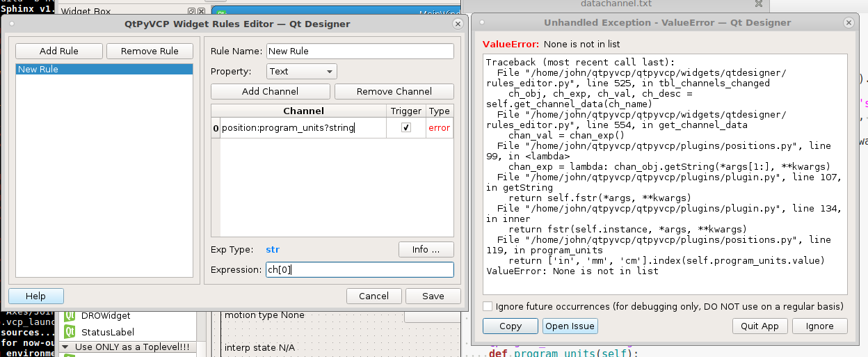Copy the exception traceback
The image size is (868, 357).
tap(511, 326)
